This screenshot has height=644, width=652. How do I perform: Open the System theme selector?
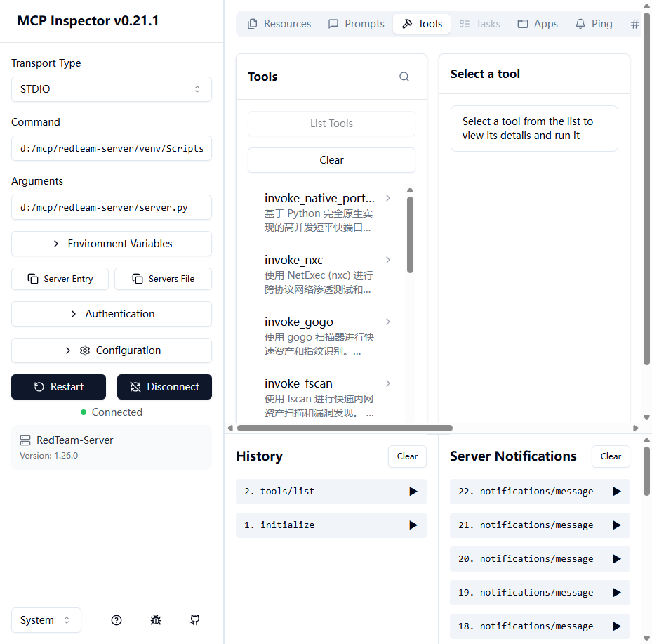point(46,620)
